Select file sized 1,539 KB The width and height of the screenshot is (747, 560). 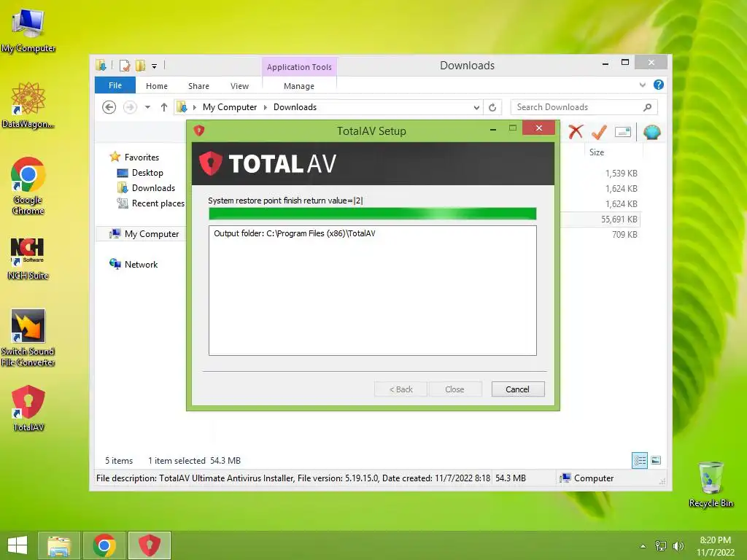pos(622,174)
